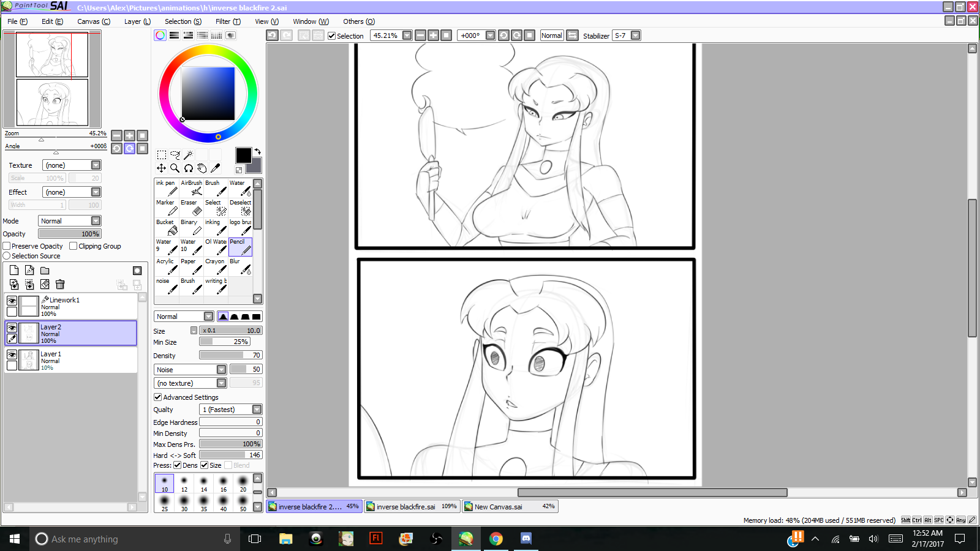Select the Eraser tool
The image size is (980, 551).
point(190,208)
